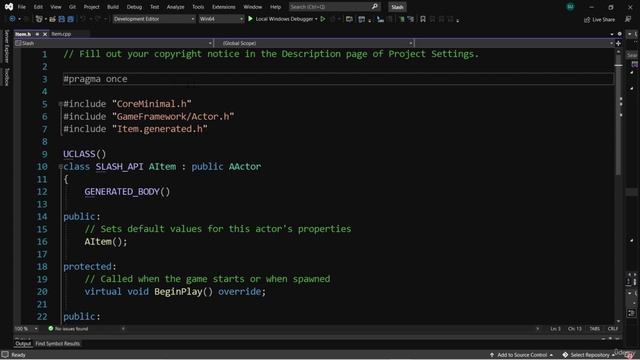Open the Debug menu
The image size is (640, 360).
[x=134, y=7]
